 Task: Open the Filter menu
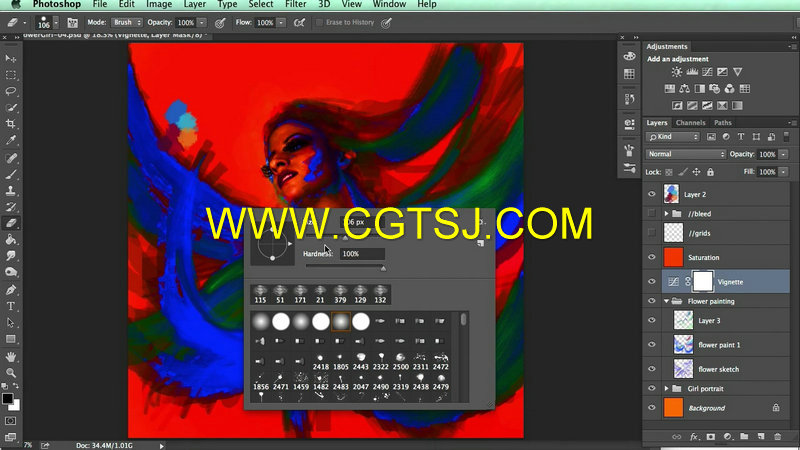click(296, 5)
